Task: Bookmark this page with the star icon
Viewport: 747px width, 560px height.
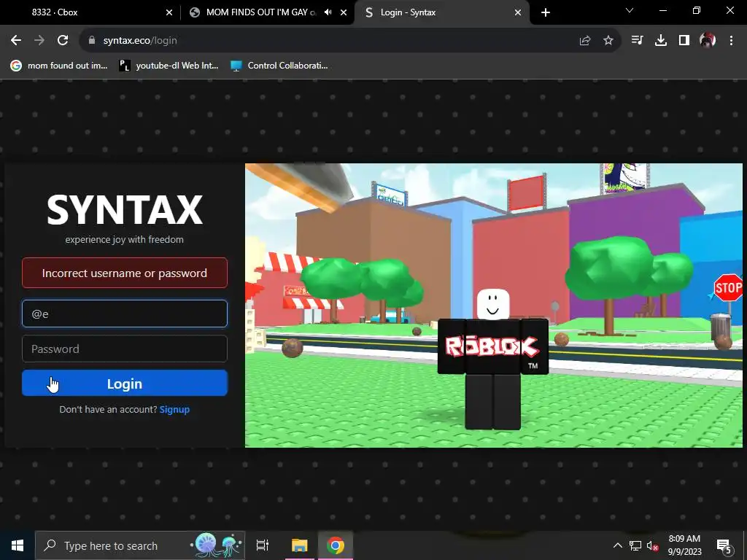Action: point(608,41)
